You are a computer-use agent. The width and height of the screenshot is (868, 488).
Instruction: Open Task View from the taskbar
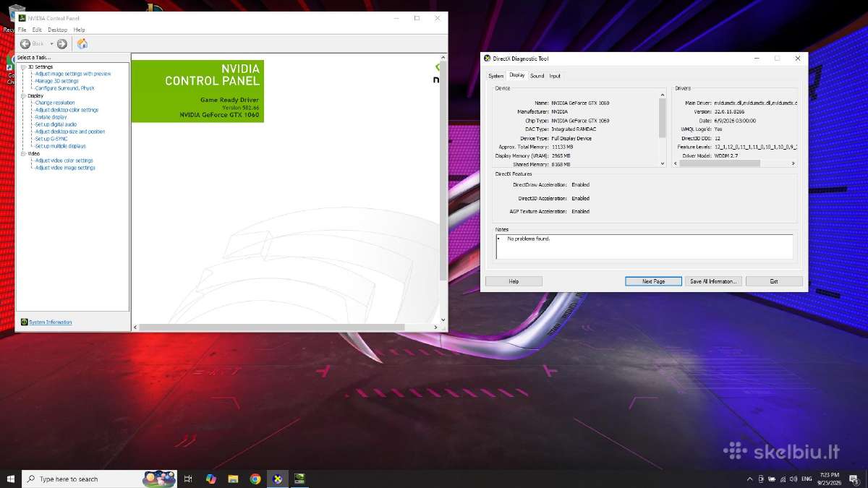(188, 479)
